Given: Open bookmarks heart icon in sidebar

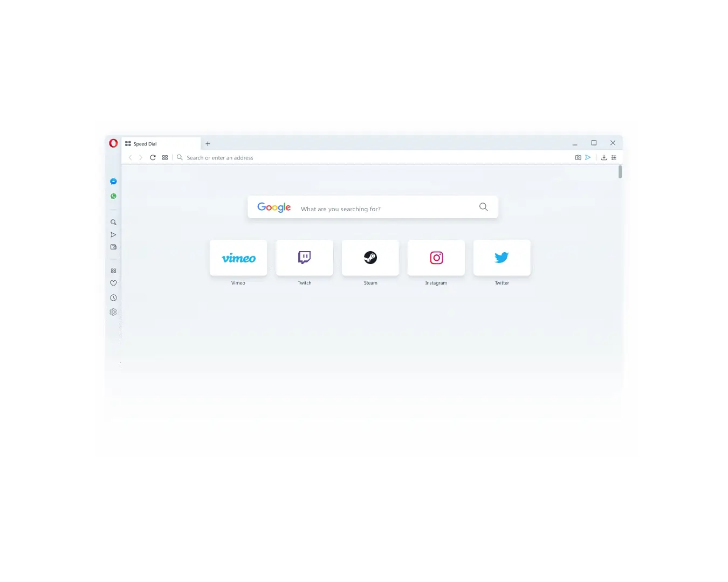Looking at the screenshot, I should pyautogui.click(x=113, y=283).
